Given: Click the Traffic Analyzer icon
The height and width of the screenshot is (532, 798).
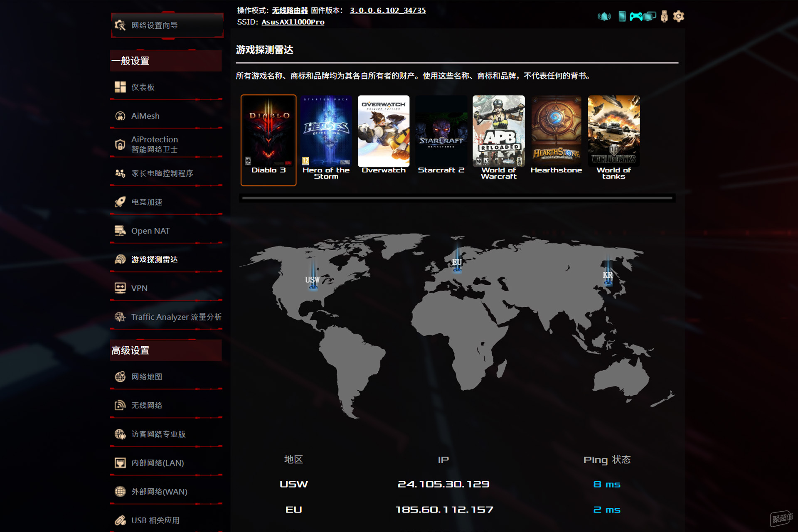Looking at the screenshot, I should click(120, 317).
